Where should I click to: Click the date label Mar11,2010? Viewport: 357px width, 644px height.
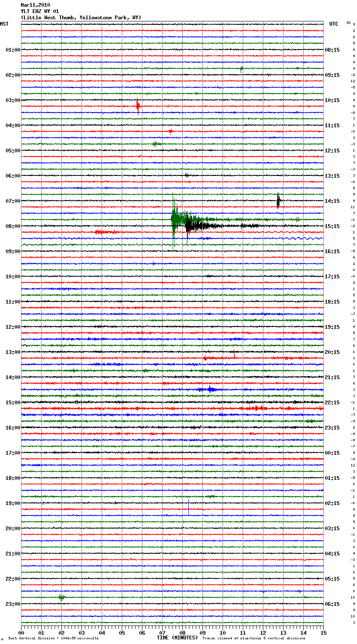(x=35, y=5)
